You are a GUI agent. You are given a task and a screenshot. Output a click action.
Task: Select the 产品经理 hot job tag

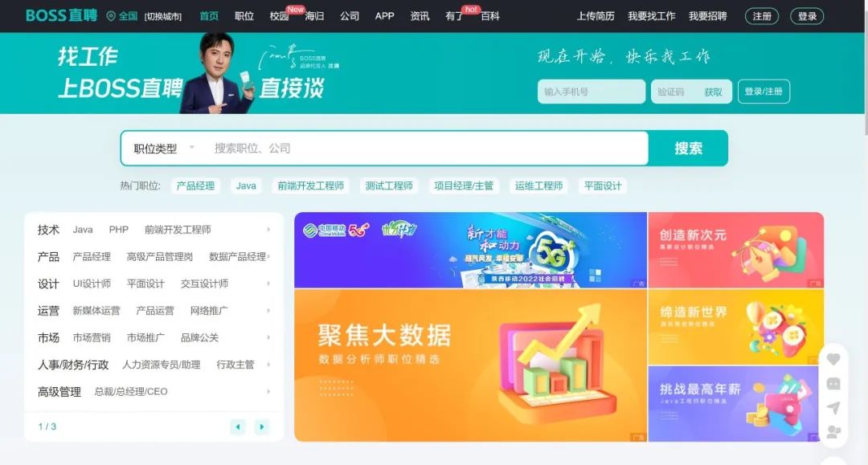pos(195,186)
